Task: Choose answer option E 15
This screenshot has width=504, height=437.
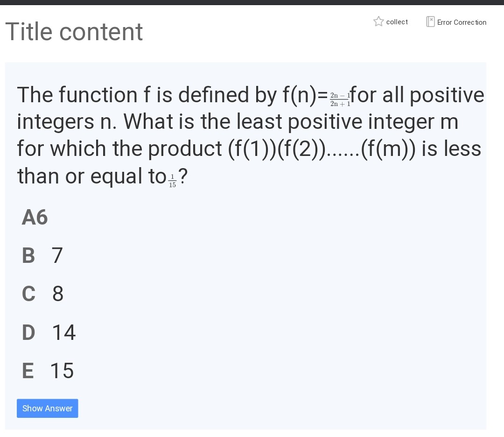Action: [x=48, y=370]
